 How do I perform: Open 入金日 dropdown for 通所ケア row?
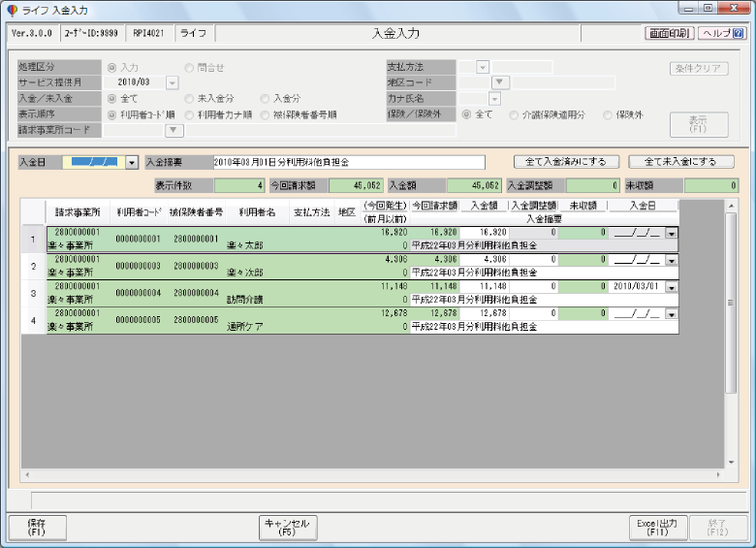[671, 314]
